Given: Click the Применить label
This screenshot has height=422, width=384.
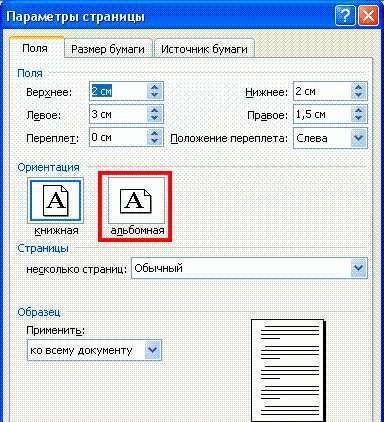Looking at the screenshot, I should click(x=56, y=330).
